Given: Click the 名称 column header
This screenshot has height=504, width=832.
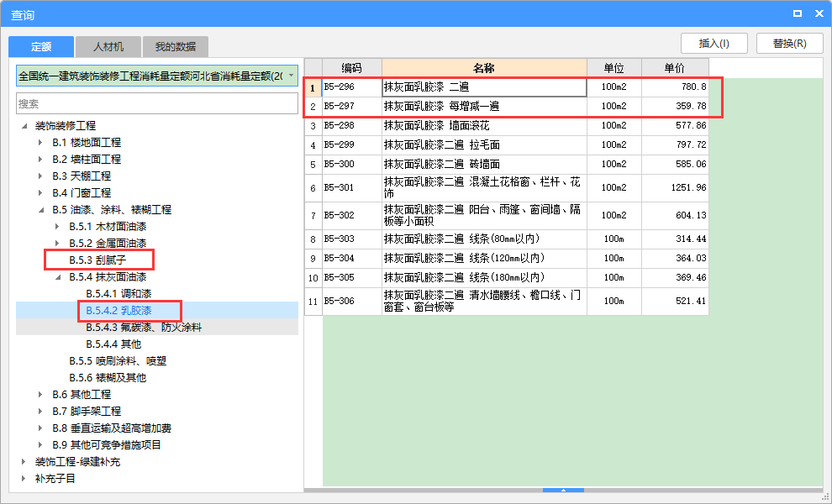Looking at the screenshot, I should (484, 68).
